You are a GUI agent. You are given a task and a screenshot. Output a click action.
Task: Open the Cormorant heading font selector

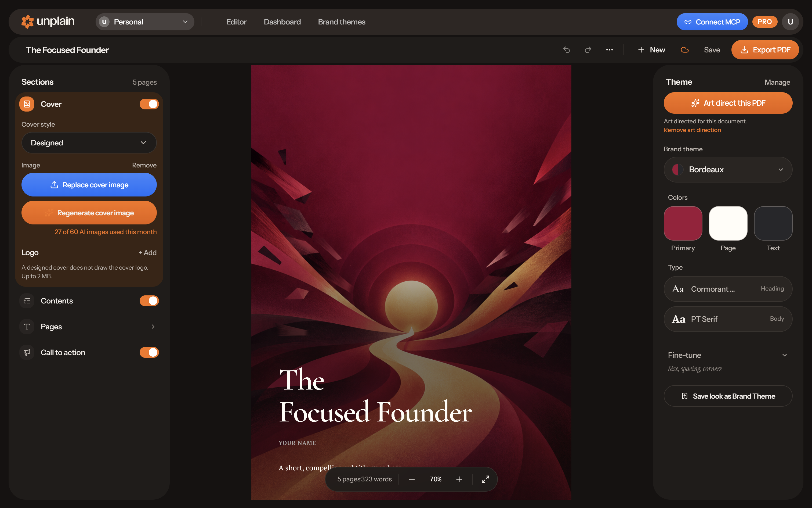pos(728,289)
